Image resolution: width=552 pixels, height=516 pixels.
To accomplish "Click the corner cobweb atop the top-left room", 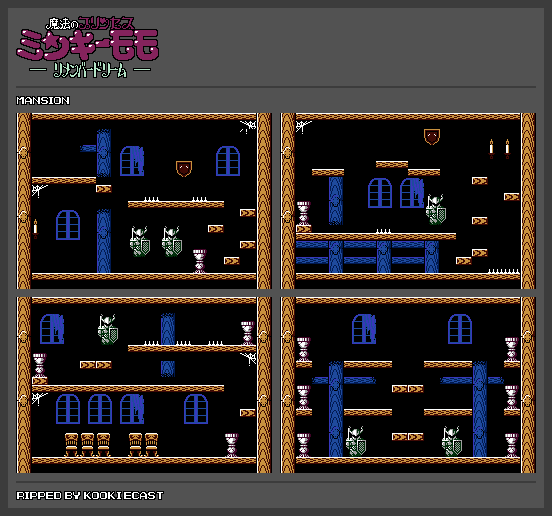I will pos(248,127).
